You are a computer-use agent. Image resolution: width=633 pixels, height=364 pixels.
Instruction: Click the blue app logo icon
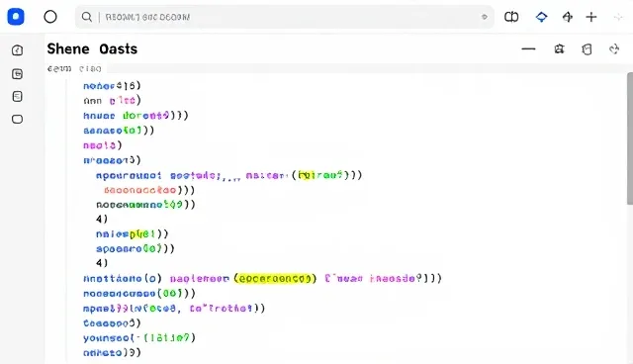pyautogui.click(x=16, y=17)
